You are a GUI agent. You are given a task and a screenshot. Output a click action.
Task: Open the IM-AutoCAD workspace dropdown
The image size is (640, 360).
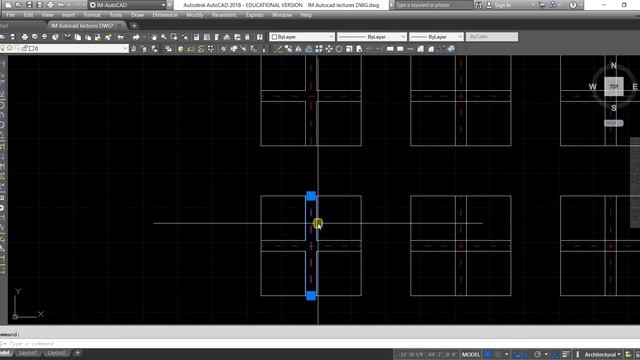click(128, 5)
